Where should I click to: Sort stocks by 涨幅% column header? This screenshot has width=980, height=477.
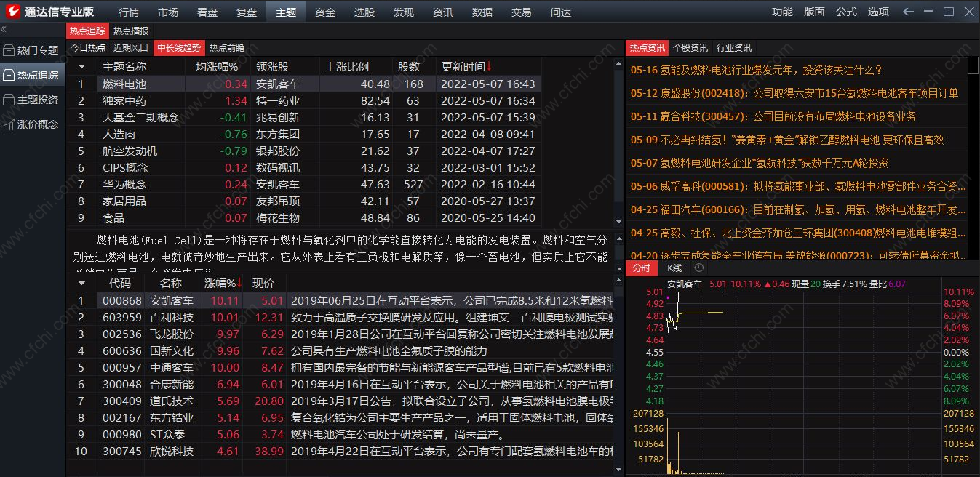pos(223,283)
